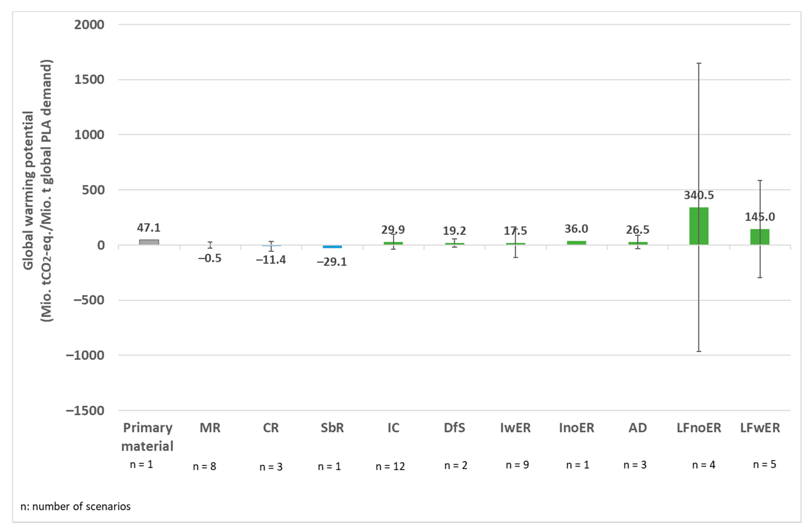Viewport: 812px width, 532px height.
Task: Click the 2000 y-axis tick label
Action: [x=89, y=25]
